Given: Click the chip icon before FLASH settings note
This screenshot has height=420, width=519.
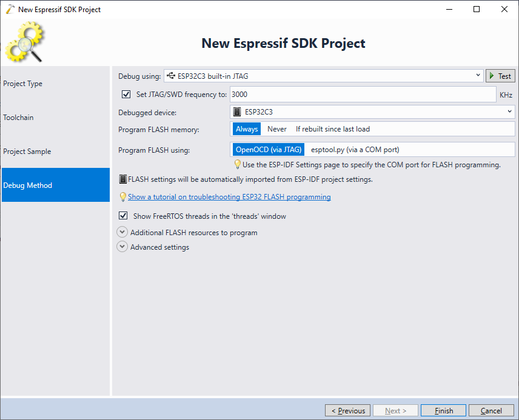Looking at the screenshot, I should pos(123,179).
